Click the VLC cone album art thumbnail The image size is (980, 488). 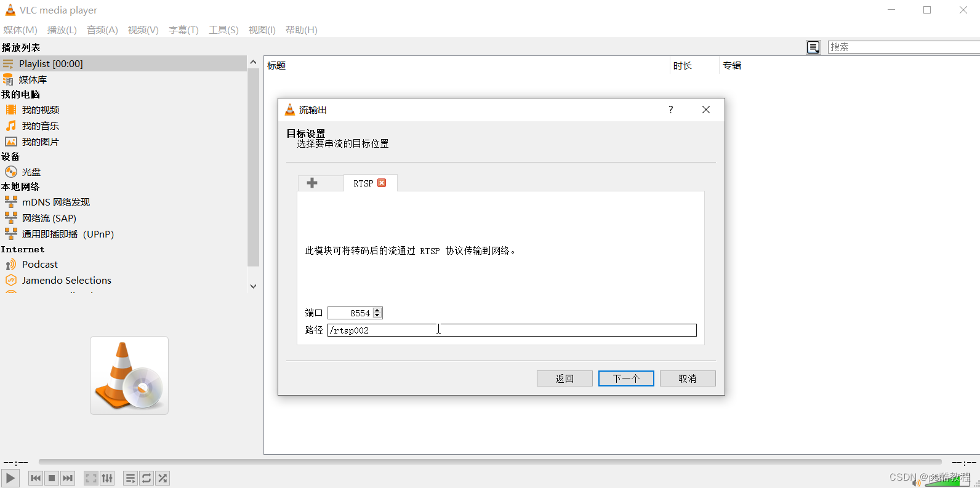pyautogui.click(x=129, y=375)
